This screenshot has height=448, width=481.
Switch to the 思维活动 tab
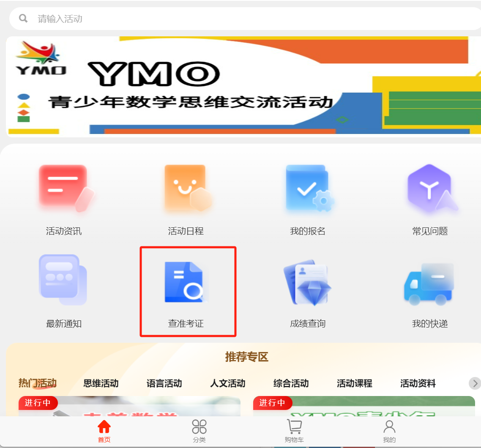click(100, 383)
